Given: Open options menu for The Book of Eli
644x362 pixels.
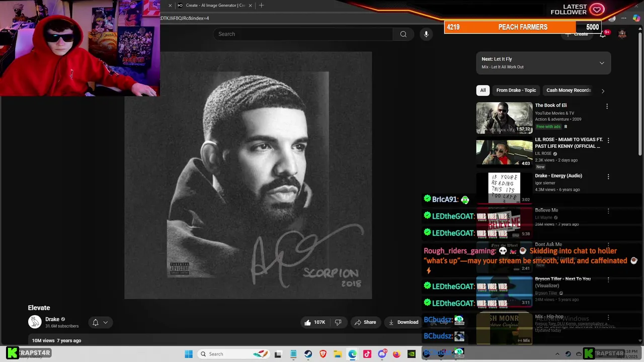Looking at the screenshot, I should 607,106.
